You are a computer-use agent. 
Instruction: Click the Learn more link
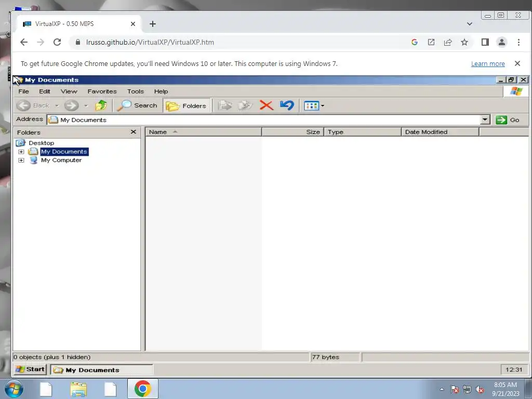tap(488, 64)
